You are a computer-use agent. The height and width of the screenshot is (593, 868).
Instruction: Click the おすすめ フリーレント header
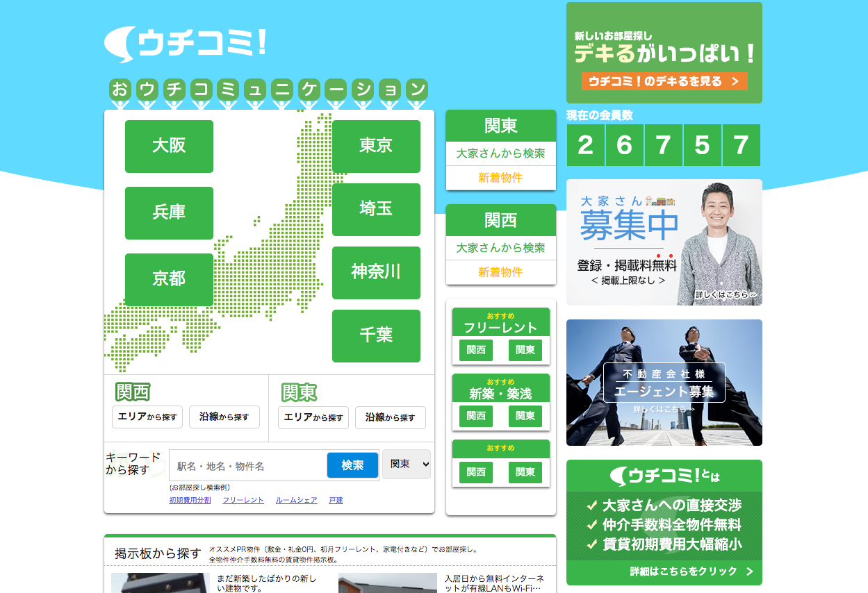tap(501, 323)
